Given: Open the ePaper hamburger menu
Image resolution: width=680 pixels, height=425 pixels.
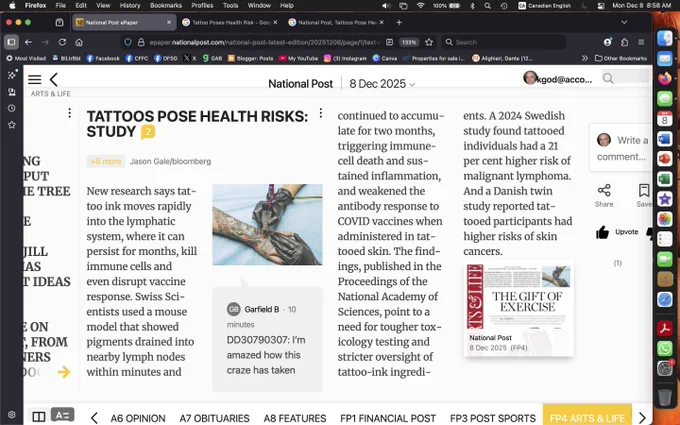Looking at the screenshot, I should (35, 79).
